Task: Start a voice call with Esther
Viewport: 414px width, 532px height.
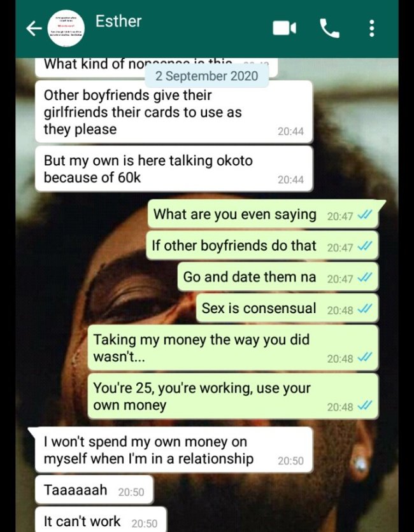Action: tap(329, 28)
